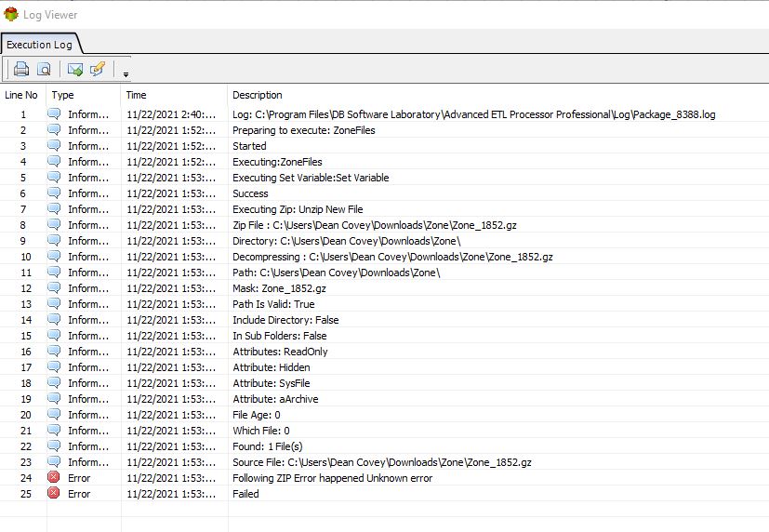Screen dimensions: 769x532
Task: Select 'Path Is Valid: True' entry
Action: point(273,304)
